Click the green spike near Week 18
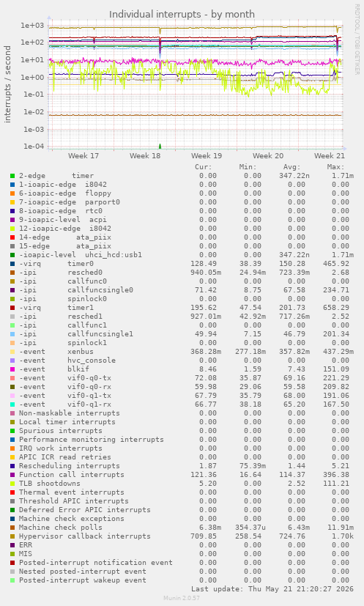Screen dimensions: 364x606 tap(160, 147)
